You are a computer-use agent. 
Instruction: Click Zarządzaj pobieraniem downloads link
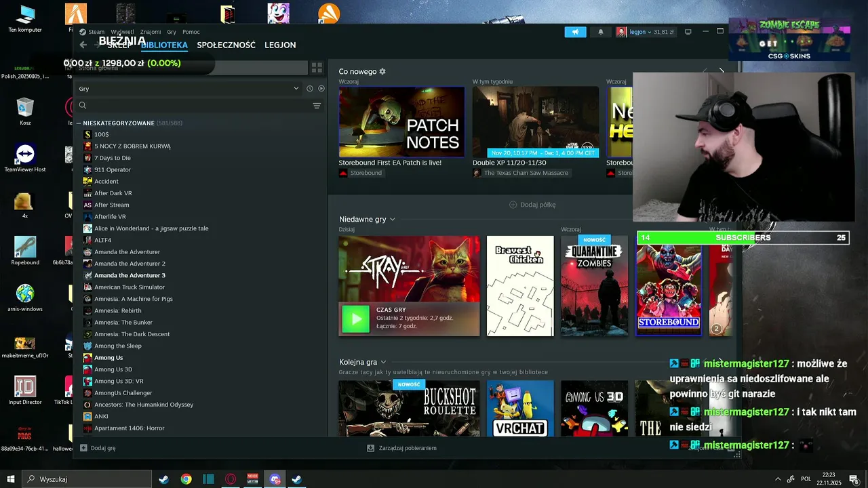(x=401, y=448)
